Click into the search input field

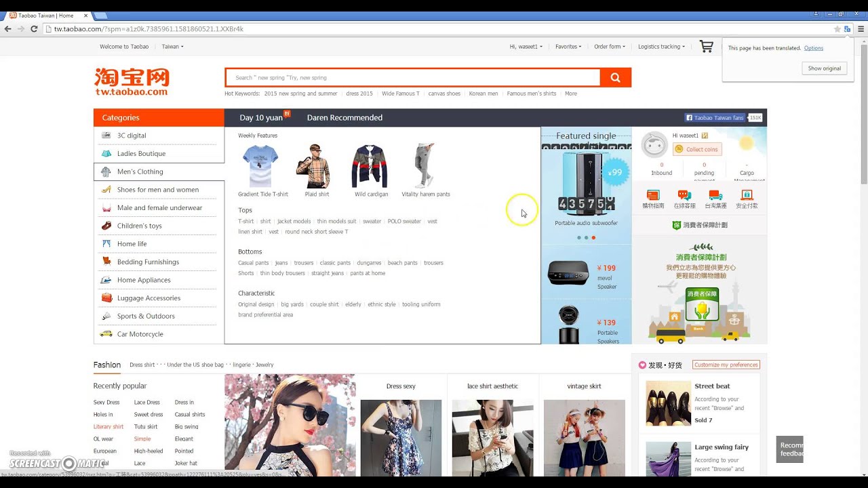(x=413, y=77)
